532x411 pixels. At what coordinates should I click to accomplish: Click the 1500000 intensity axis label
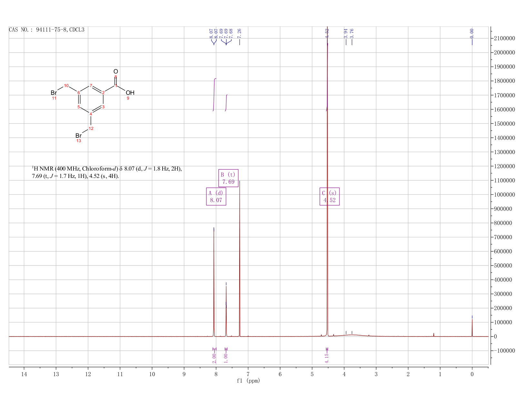[504, 124]
